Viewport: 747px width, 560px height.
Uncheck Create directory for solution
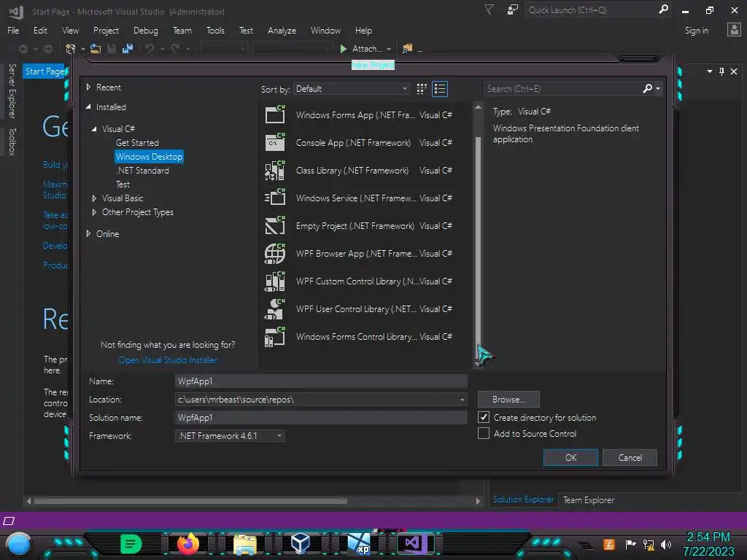(x=483, y=417)
